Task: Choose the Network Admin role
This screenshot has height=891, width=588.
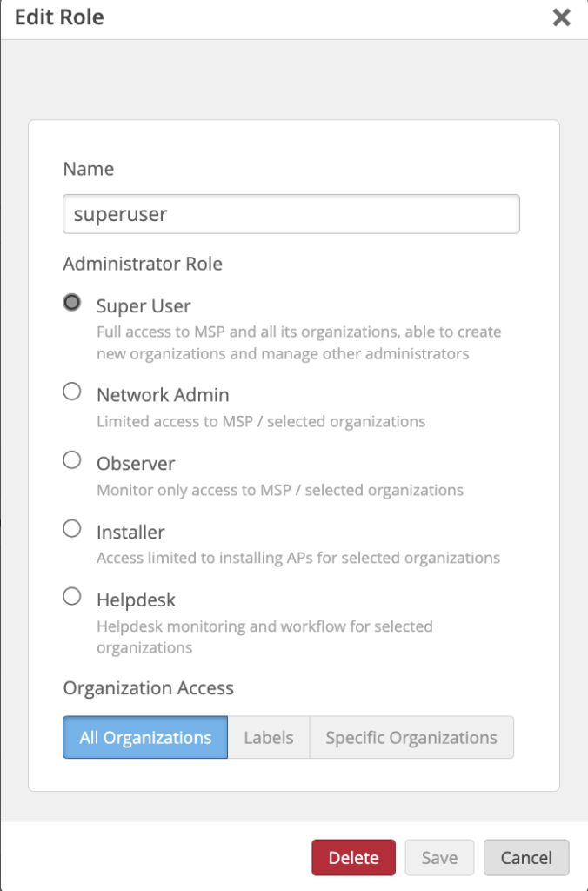Action: 71,392
